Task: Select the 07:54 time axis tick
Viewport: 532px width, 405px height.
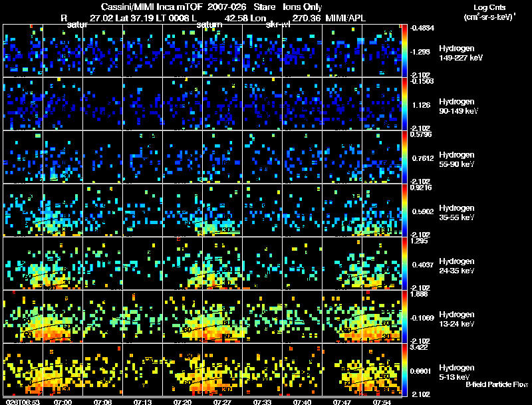Action: tap(382, 402)
